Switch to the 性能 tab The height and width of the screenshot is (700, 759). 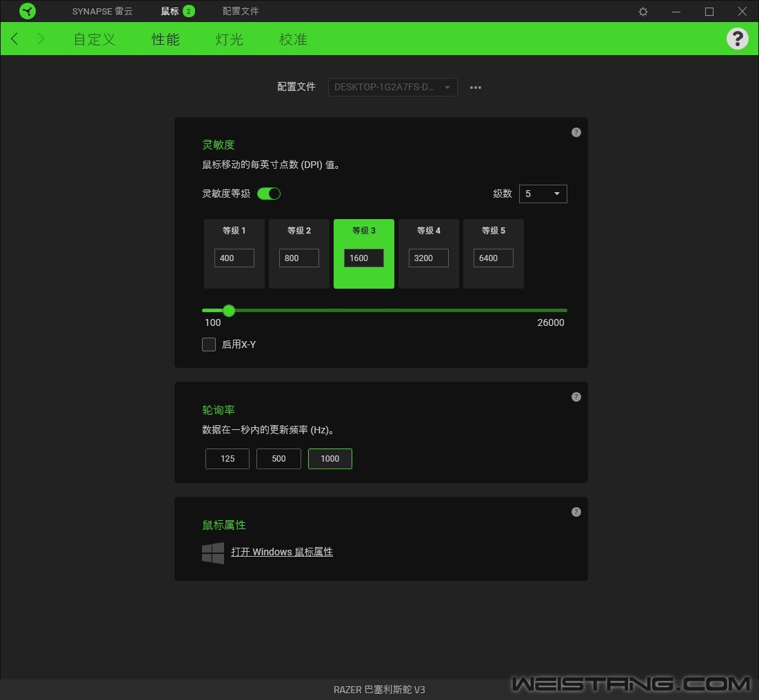pyautogui.click(x=165, y=39)
